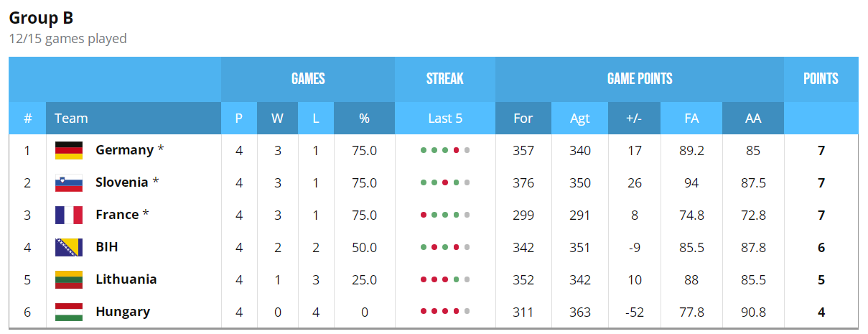Click the AA column header
The height and width of the screenshot is (334, 868).
tap(753, 119)
